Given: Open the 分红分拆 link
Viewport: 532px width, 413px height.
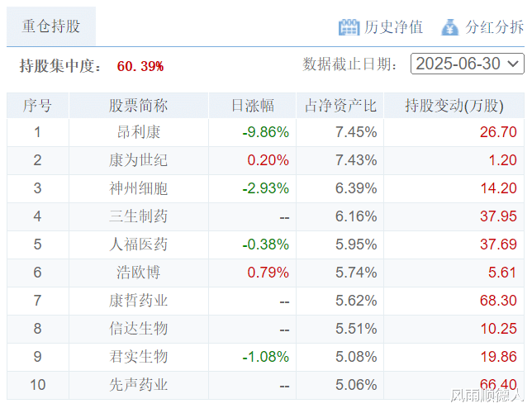Looking at the screenshot, I should [x=494, y=27].
